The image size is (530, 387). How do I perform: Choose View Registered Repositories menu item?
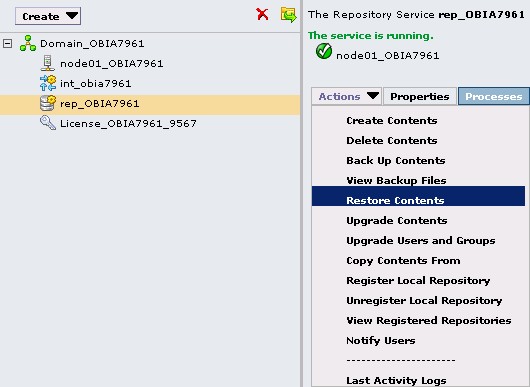[x=429, y=320]
